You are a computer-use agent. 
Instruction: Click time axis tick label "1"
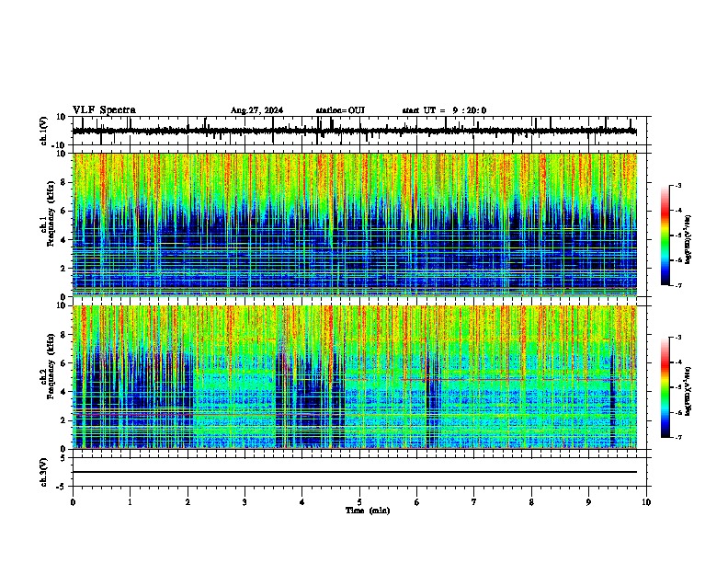tap(130, 502)
